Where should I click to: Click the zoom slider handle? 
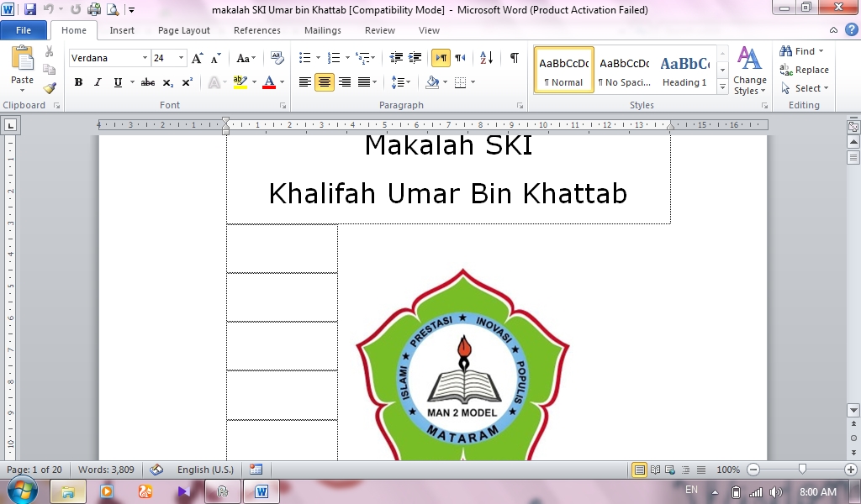click(x=802, y=469)
